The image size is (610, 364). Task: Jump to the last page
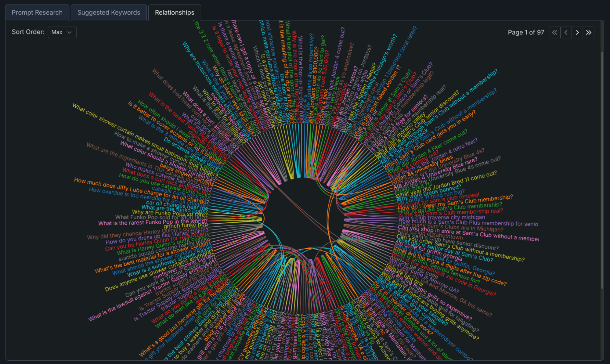point(588,32)
